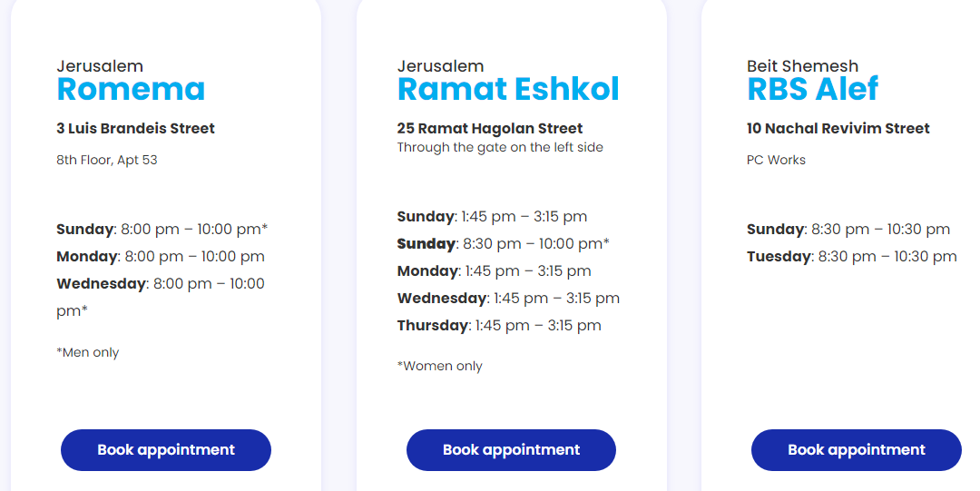Select the 25 Ramat Hagolan Street address

pos(490,129)
